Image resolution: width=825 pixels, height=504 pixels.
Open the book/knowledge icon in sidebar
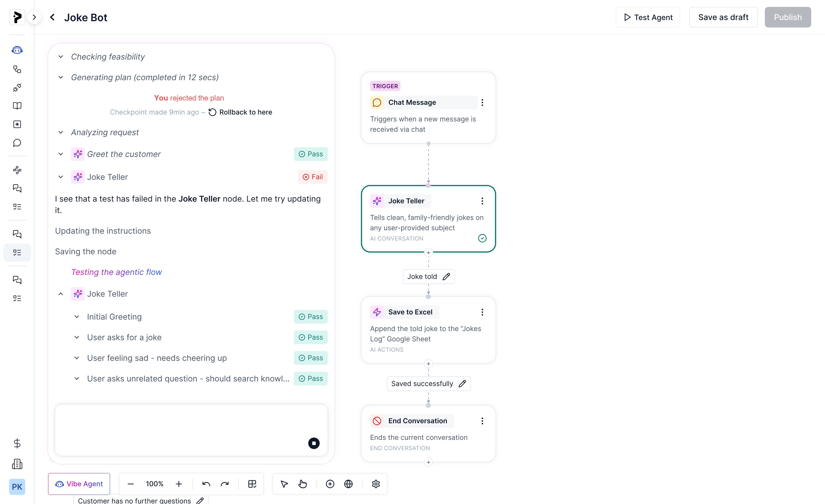click(x=17, y=106)
